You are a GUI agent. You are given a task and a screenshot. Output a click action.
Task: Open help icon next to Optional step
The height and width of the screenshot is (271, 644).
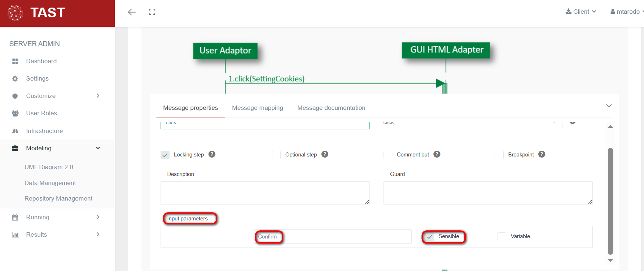325,154
